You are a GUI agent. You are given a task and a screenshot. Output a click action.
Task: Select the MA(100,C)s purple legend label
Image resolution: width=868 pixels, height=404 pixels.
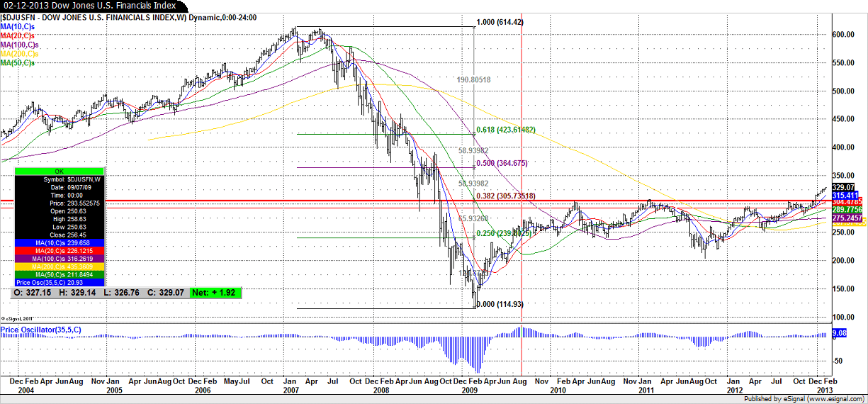coord(19,45)
